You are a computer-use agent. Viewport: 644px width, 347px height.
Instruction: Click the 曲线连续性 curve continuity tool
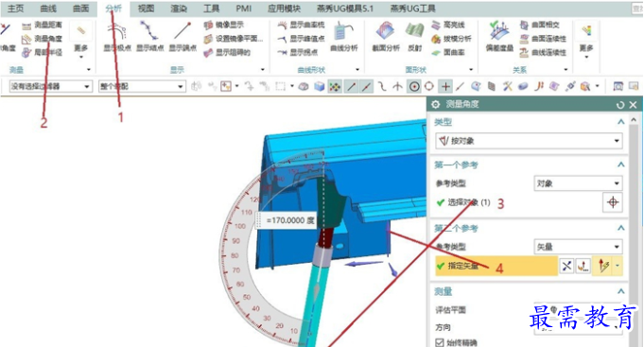point(543,53)
